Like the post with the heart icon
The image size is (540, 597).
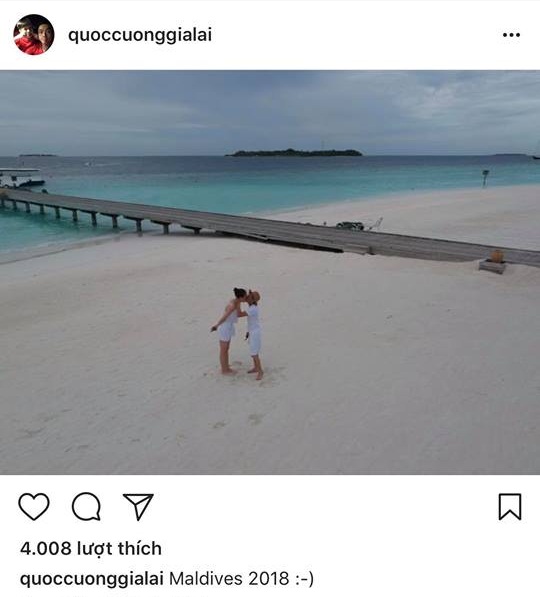[34, 506]
